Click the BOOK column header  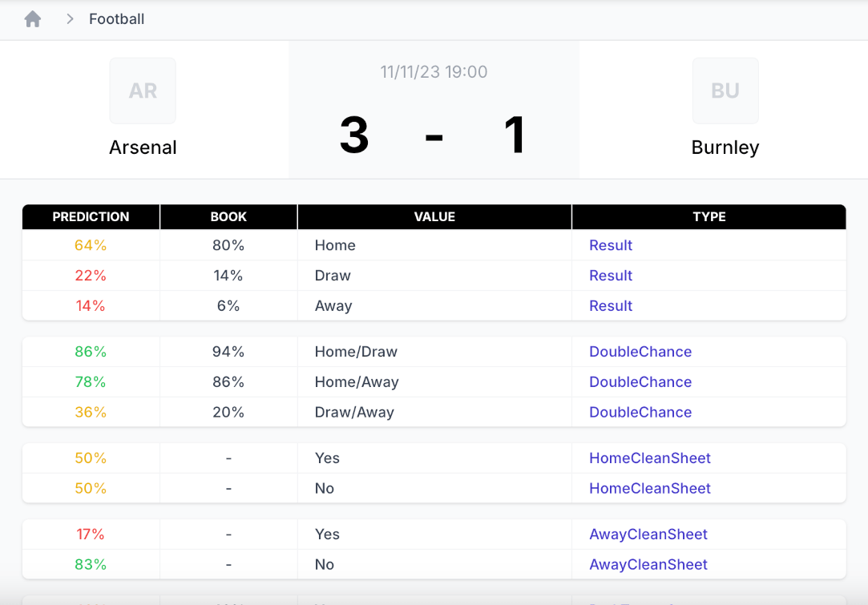tap(228, 216)
